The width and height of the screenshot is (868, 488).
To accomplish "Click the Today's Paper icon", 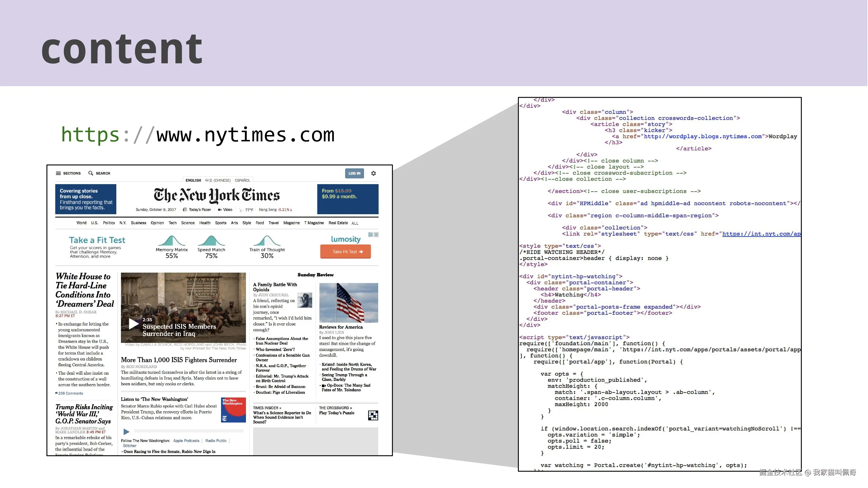I will click(x=185, y=210).
